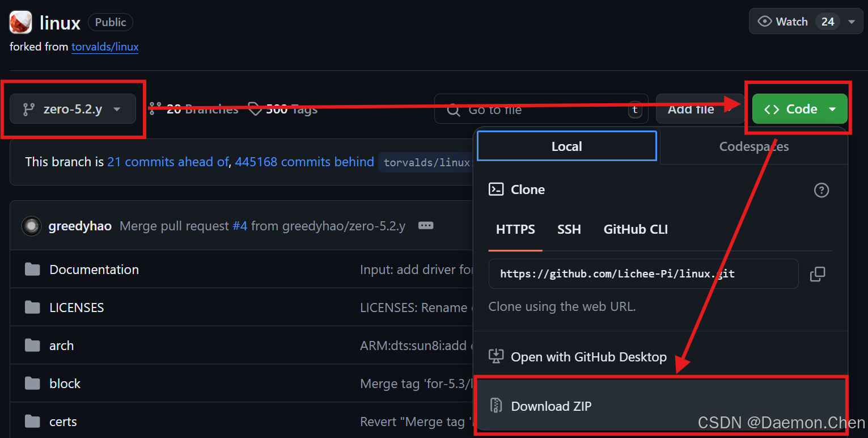Click the help question mark icon
Screen dimensions: 868x438
822,190
